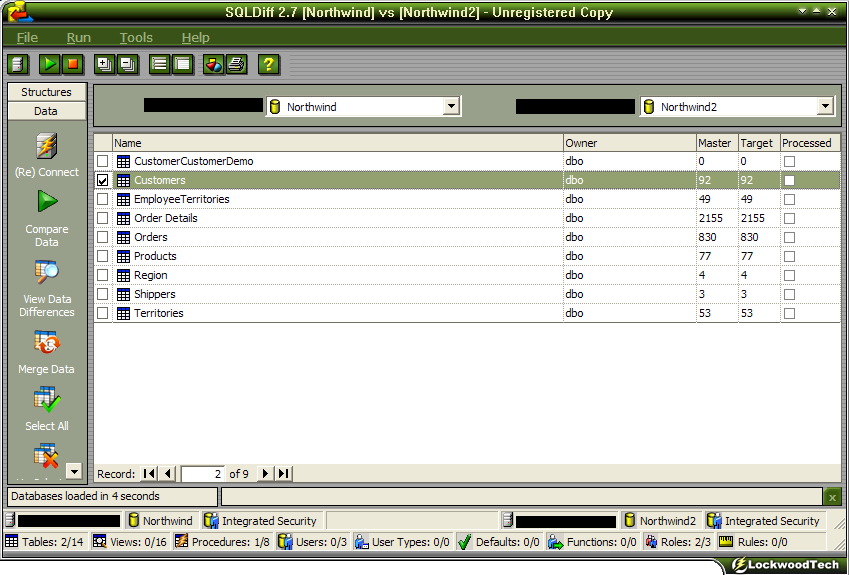Click the Defaults green checkmark status icon
The width and height of the screenshot is (849, 575).
pos(464,541)
